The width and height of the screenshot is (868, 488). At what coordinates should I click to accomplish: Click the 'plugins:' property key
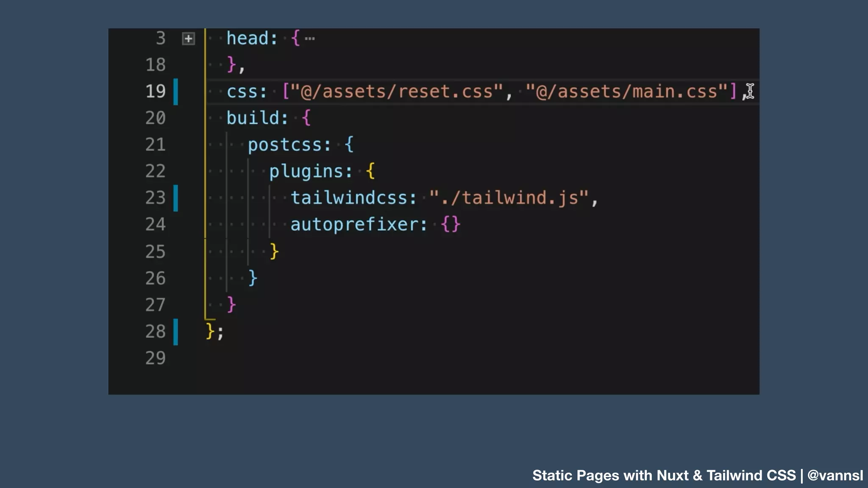pos(311,172)
